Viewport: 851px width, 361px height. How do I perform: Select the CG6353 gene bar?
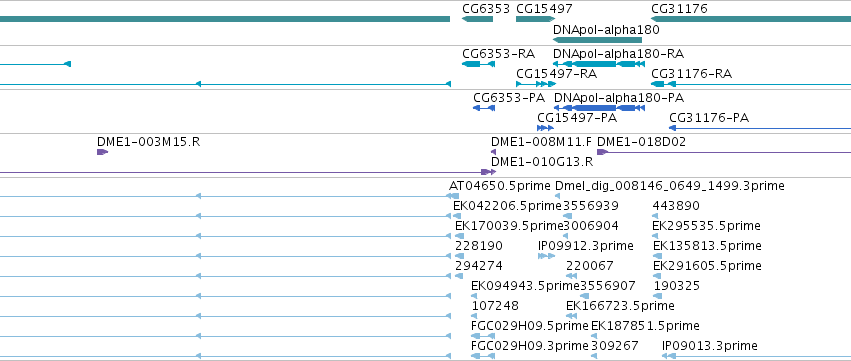[x=477, y=19]
